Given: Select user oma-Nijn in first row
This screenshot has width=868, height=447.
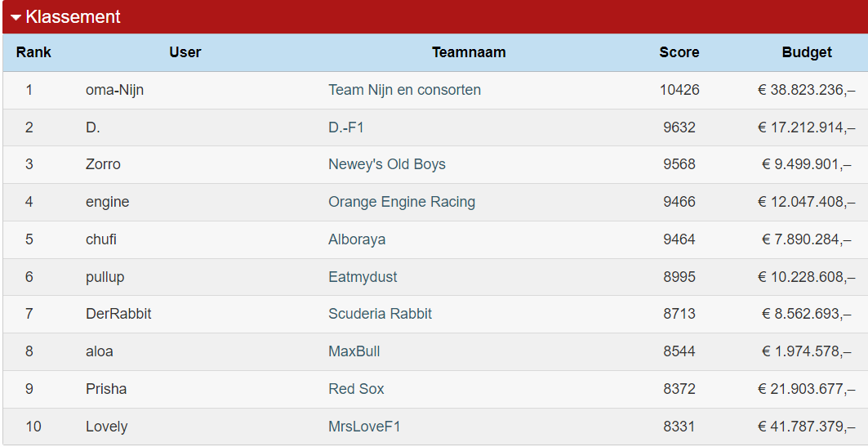Looking at the screenshot, I should tap(114, 90).
